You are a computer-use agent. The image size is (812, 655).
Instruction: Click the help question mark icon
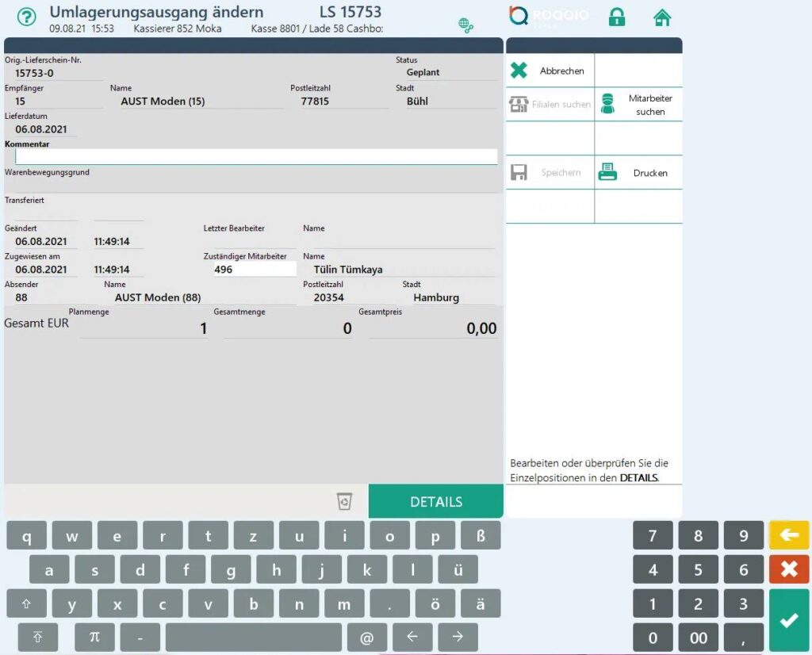pos(27,17)
